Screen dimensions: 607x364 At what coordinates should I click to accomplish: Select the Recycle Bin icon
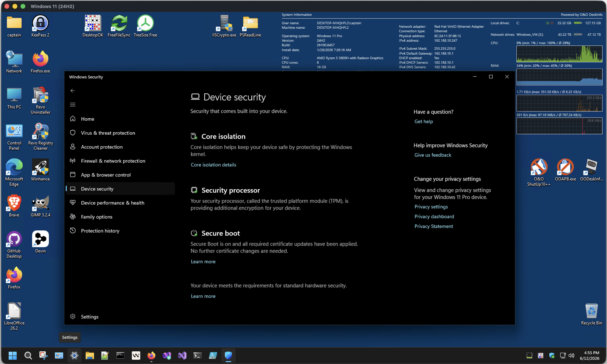tap(592, 314)
